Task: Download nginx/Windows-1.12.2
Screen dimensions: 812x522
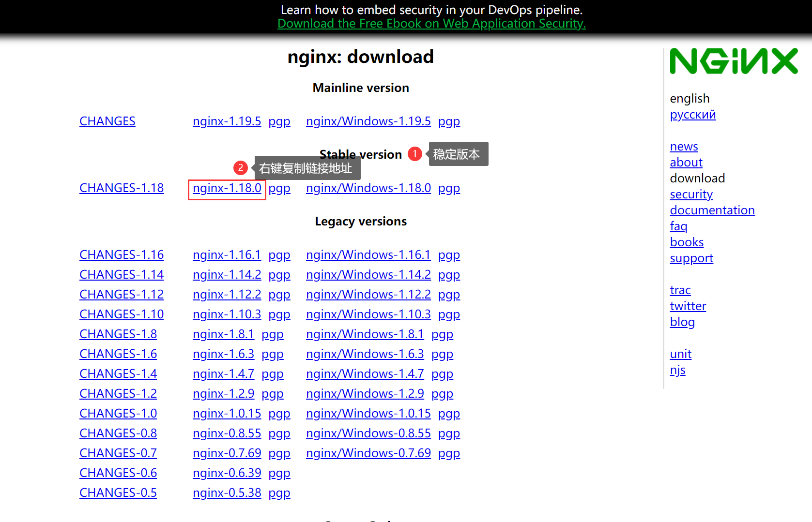Action: point(368,294)
